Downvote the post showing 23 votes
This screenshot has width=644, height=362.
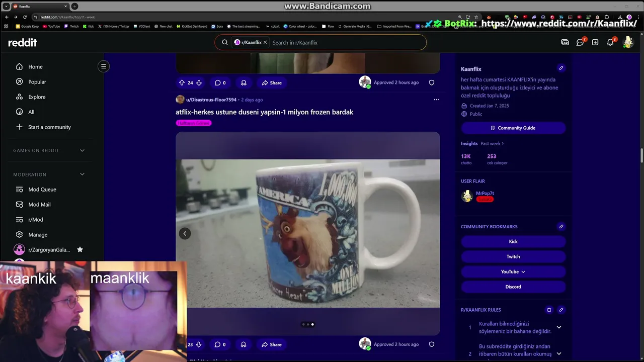coord(199,345)
